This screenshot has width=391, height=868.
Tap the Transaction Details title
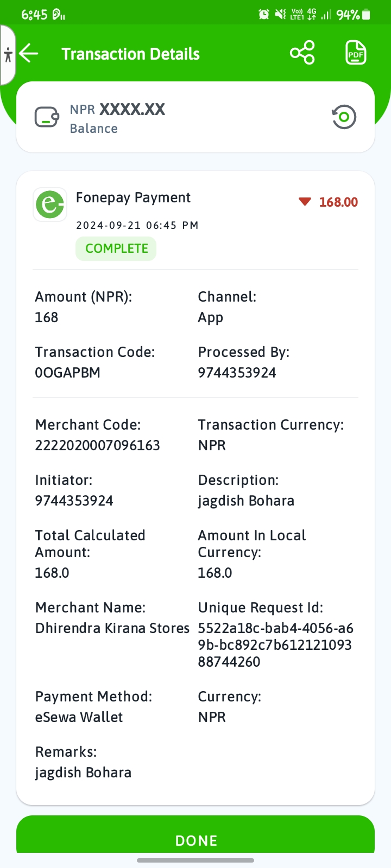coord(131,54)
